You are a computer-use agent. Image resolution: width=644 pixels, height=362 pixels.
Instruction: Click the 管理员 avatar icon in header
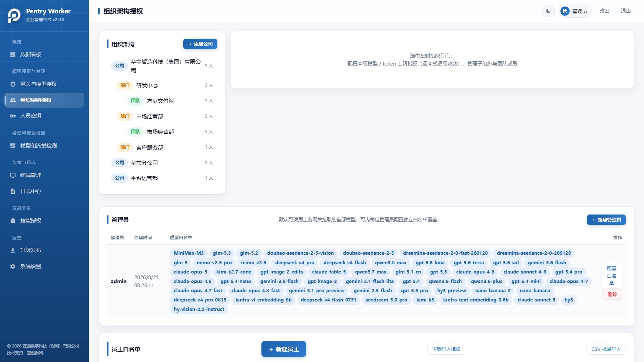[x=565, y=11]
